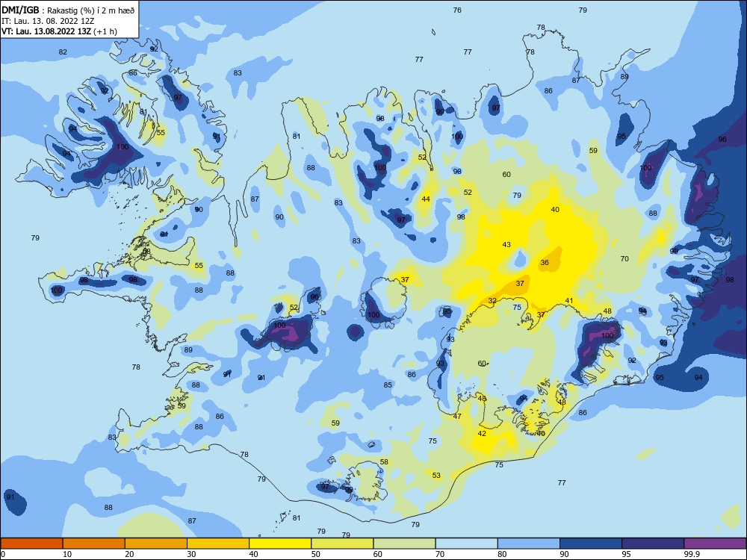Pick the 40–50 bright yellow legend swatch

tap(280, 544)
